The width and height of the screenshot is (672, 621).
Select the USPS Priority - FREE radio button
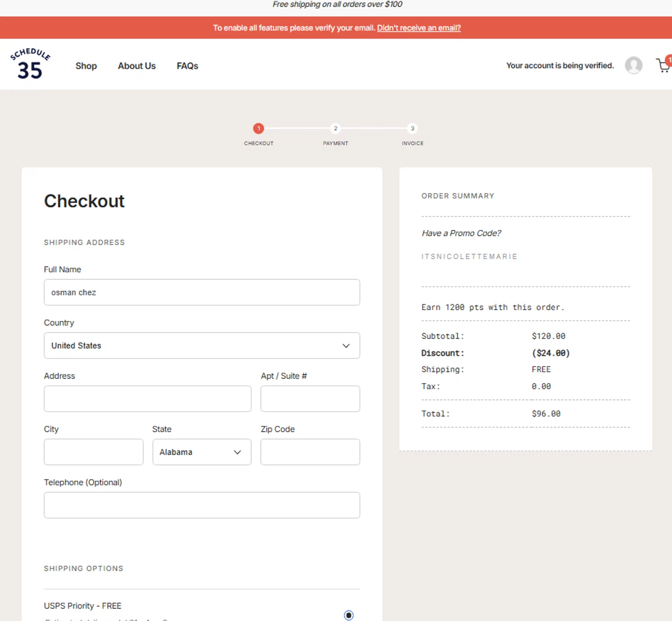[349, 615]
